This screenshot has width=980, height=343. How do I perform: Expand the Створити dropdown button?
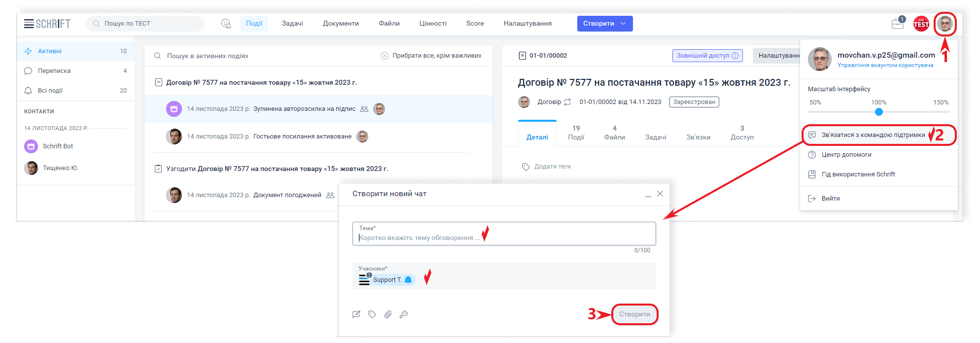tap(623, 24)
